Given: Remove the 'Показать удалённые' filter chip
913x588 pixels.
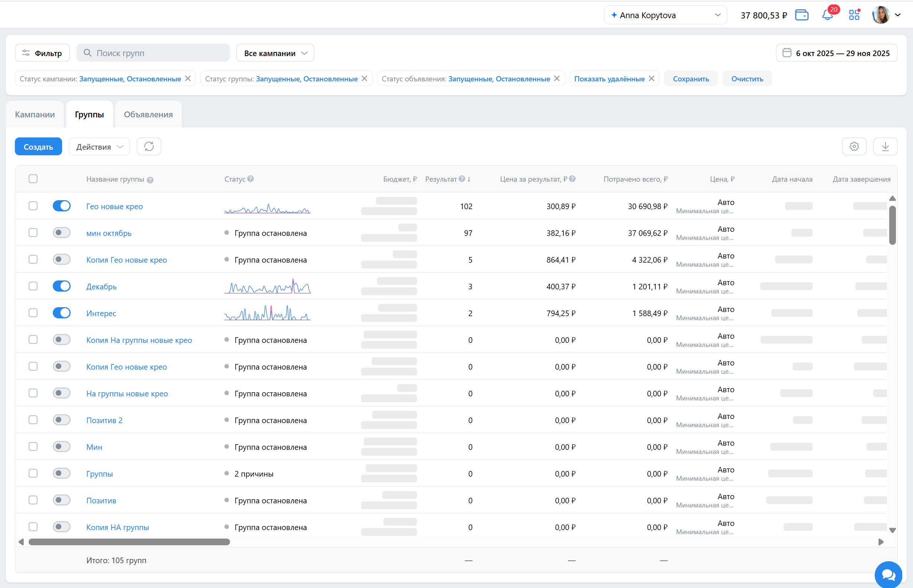Looking at the screenshot, I should pos(651,79).
